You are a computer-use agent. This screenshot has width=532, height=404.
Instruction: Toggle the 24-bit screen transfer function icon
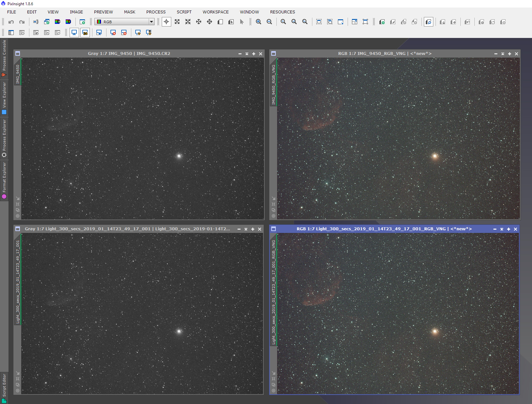point(85,33)
